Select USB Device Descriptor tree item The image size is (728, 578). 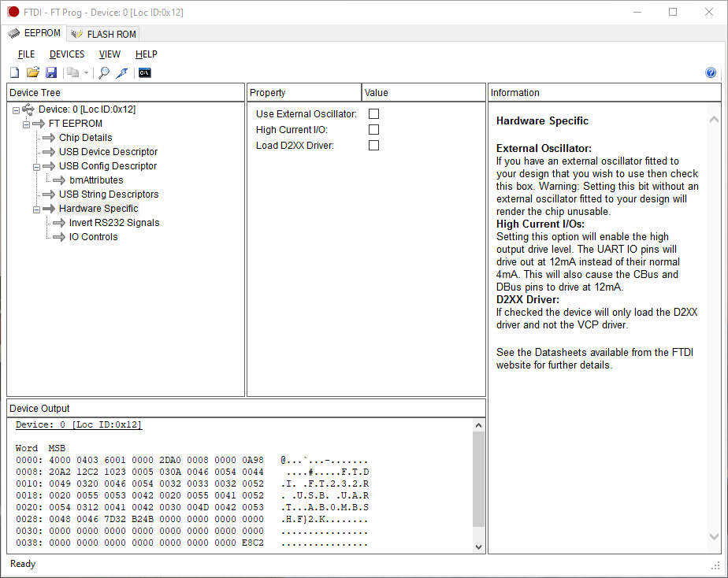pyautogui.click(x=108, y=152)
